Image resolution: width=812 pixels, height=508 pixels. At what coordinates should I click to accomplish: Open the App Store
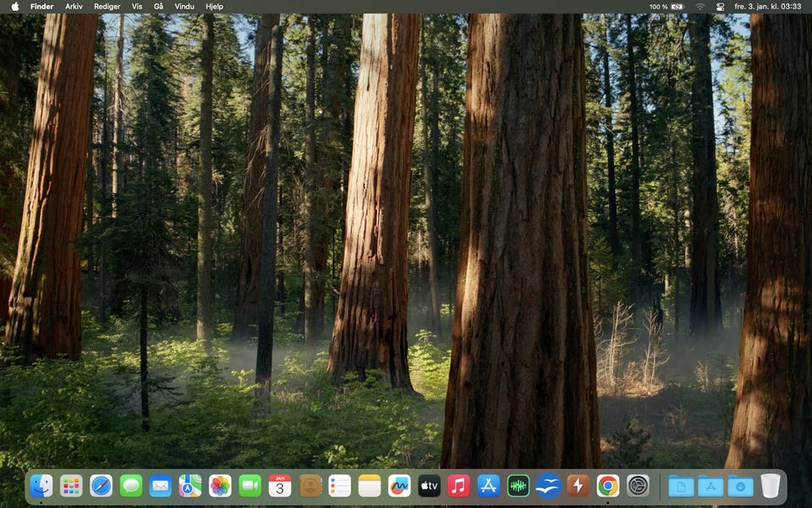[x=489, y=485]
